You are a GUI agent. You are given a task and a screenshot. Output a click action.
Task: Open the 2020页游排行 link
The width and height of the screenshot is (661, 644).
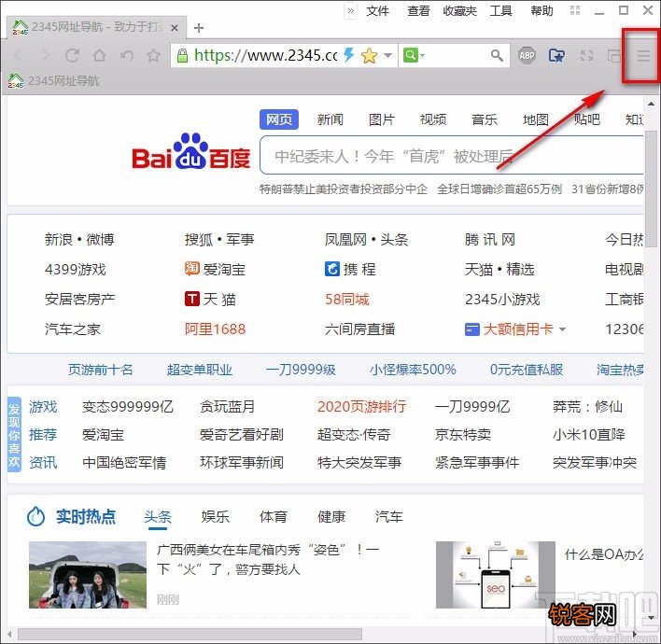pyautogui.click(x=361, y=406)
